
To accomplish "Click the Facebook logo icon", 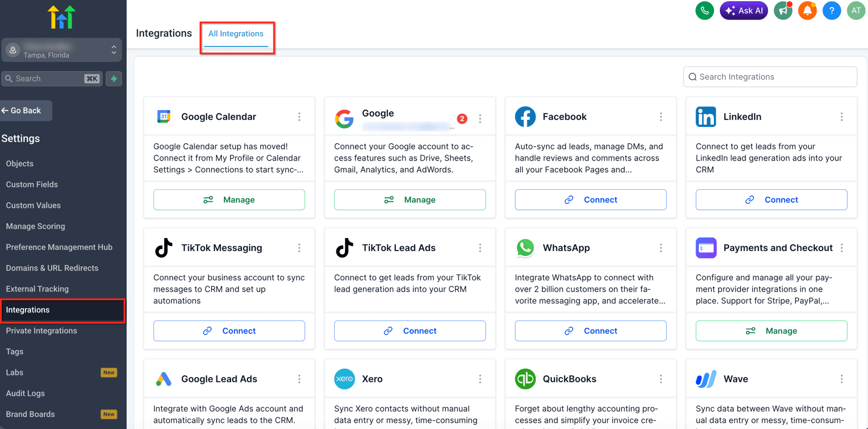I will tap(525, 117).
